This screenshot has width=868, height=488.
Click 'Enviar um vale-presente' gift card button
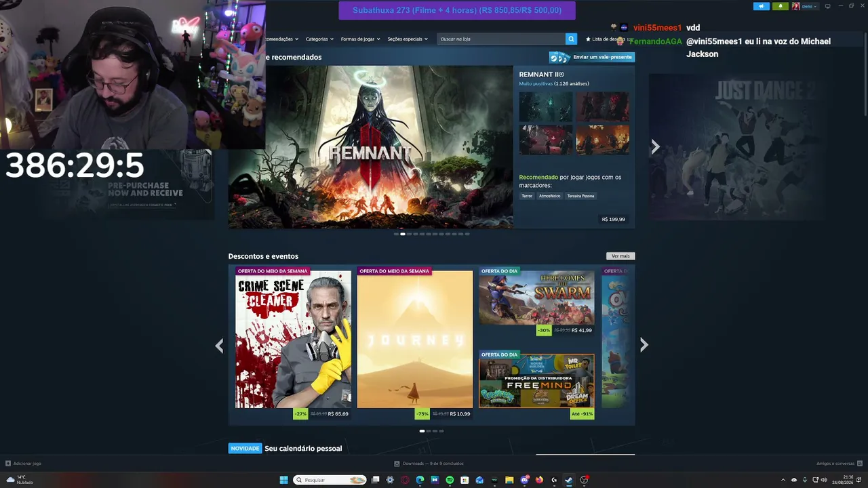pos(592,57)
